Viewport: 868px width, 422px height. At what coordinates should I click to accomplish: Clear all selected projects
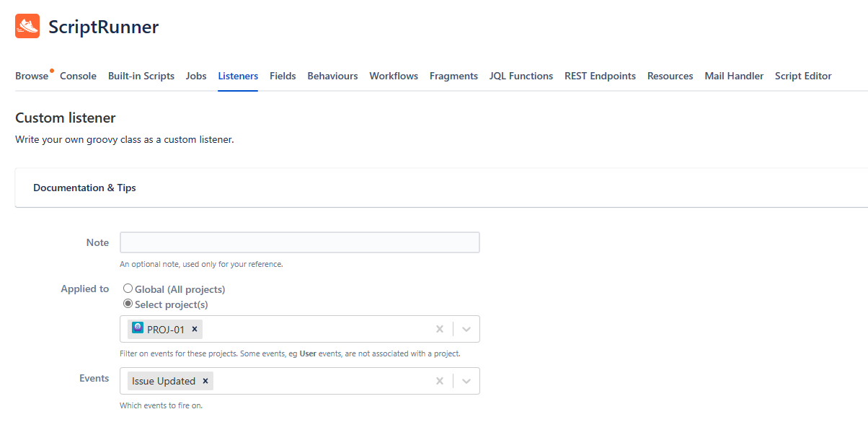tap(439, 329)
